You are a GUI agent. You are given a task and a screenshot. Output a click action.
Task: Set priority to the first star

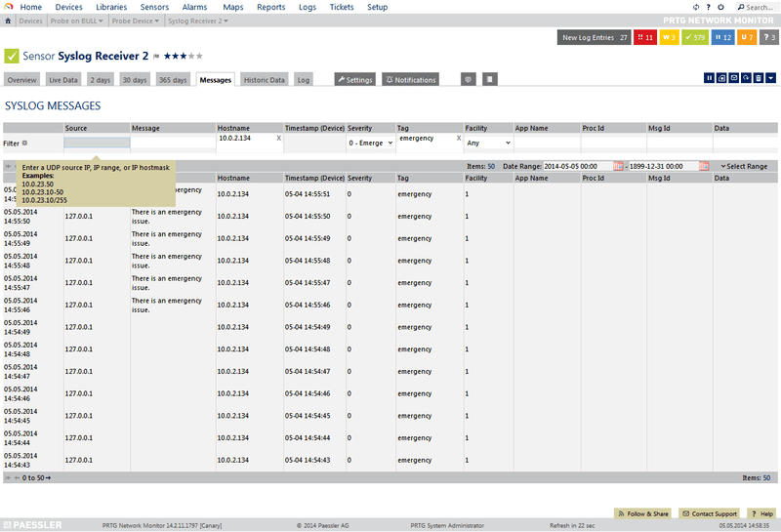coord(167,56)
